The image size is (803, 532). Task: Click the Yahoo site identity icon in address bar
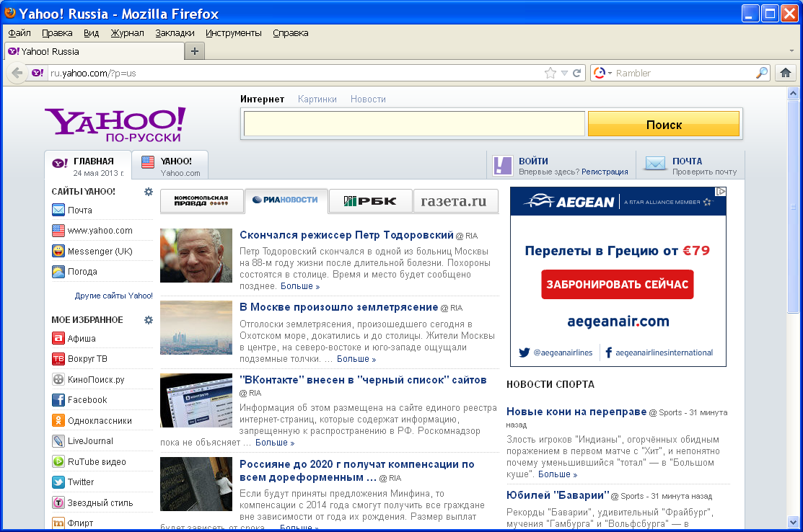pyautogui.click(x=38, y=73)
